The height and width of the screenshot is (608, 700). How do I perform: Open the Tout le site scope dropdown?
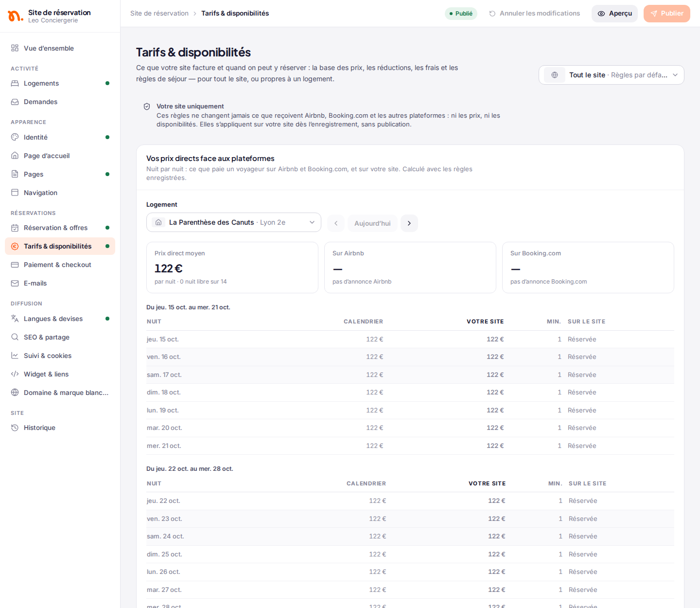(x=611, y=75)
